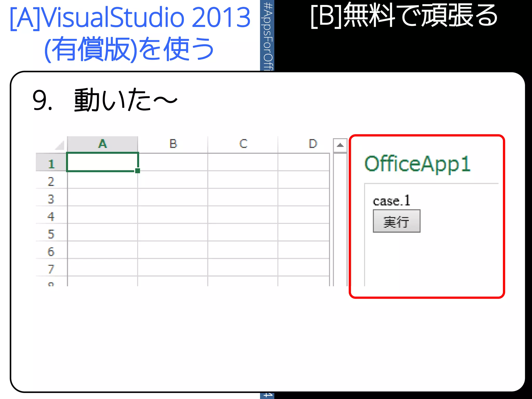Click the Select All corner triangle

(60, 145)
